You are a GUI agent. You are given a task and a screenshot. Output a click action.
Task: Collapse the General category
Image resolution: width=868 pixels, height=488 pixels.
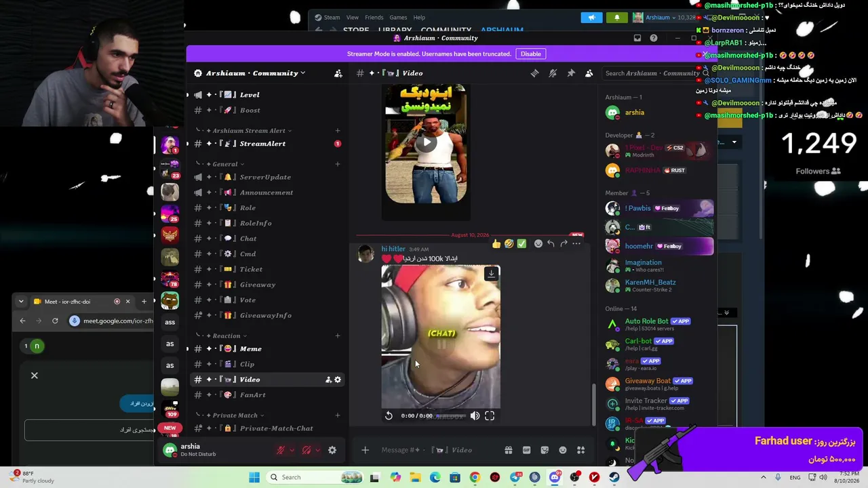tap(224, 164)
